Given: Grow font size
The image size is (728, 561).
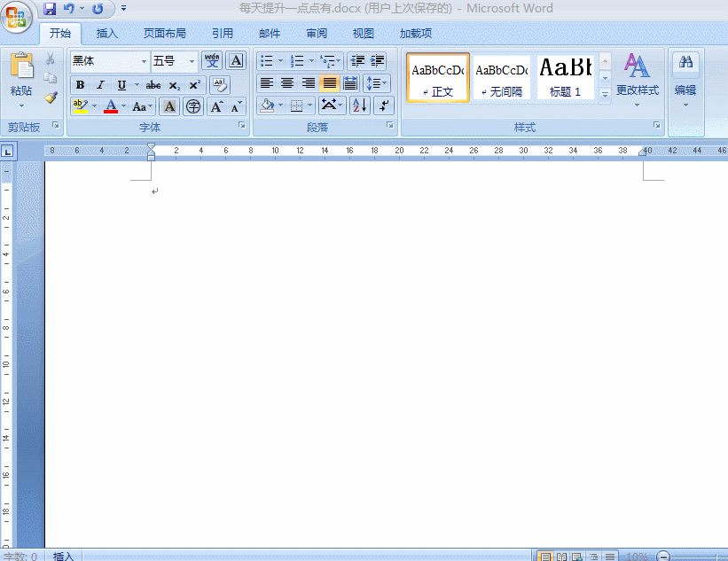Looking at the screenshot, I should 216,106.
